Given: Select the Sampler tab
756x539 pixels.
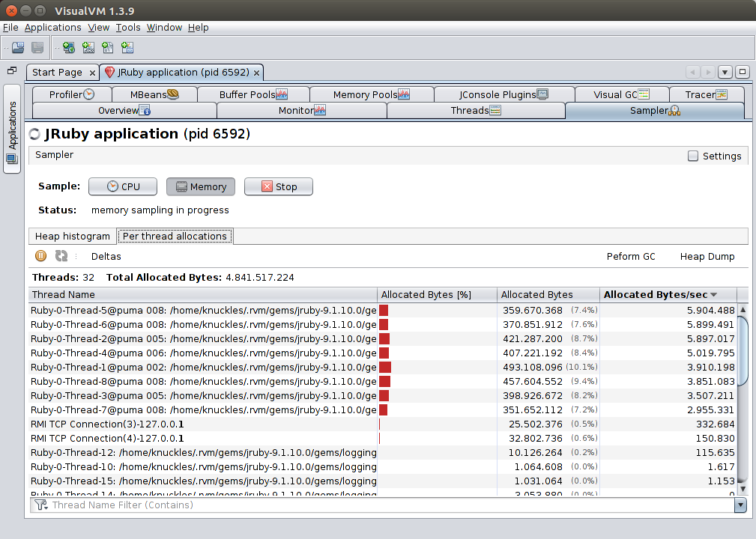Looking at the screenshot, I should click(655, 110).
